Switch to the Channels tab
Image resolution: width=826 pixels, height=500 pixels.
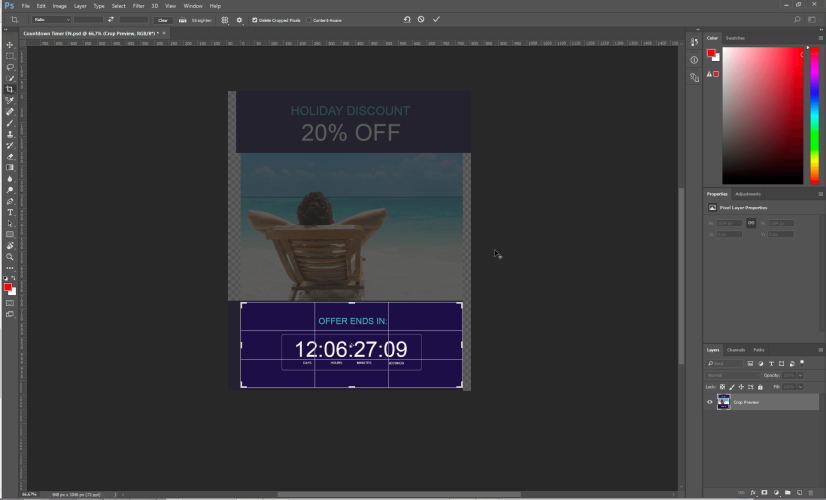tap(736, 350)
